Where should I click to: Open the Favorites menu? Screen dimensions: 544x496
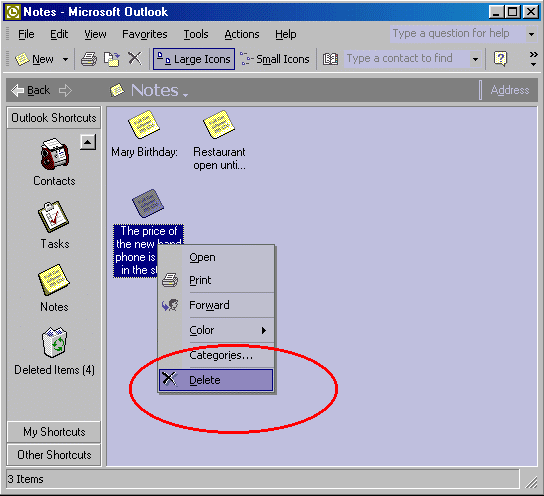[x=145, y=34]
